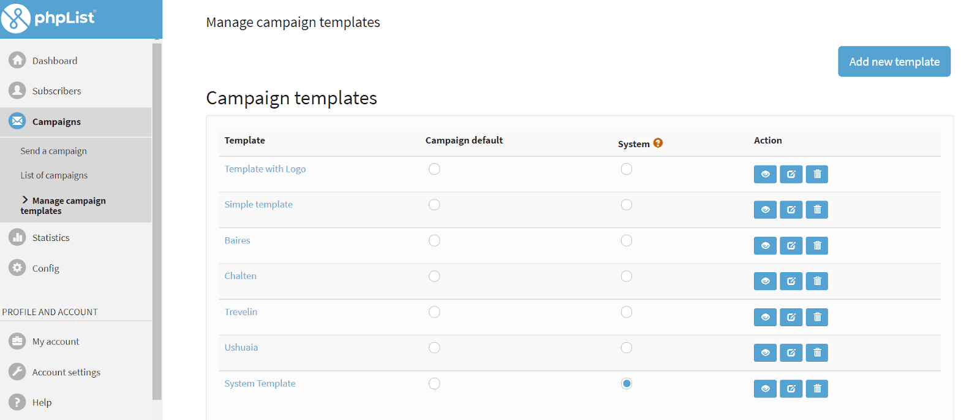Image resolution: width=980 pixels, height=420 pixels.
Task: Click the edit icon for Trevelin template
Action: click(x=791, y=318)
